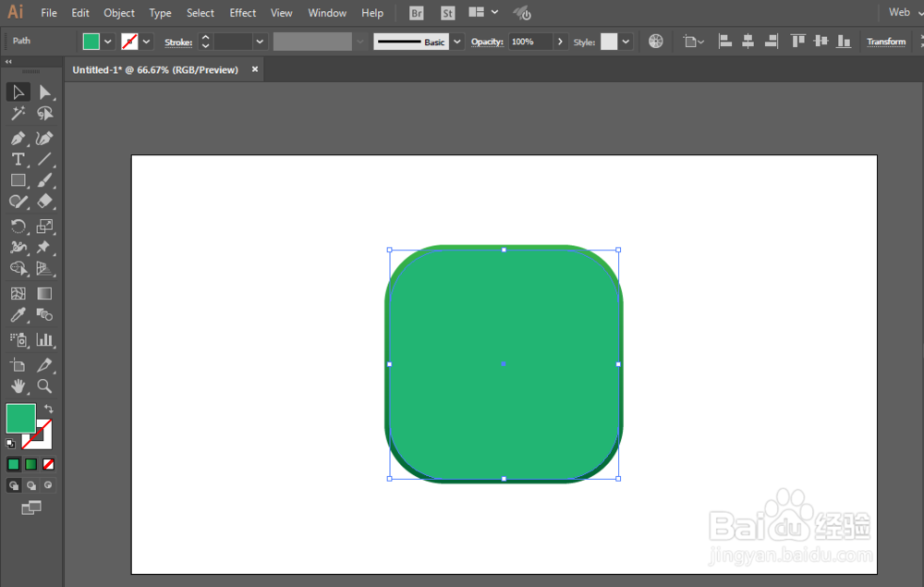Select the Untitled-1 document tab
The width and height of the screenshot is (924, 587).
(x=155, y=69)
